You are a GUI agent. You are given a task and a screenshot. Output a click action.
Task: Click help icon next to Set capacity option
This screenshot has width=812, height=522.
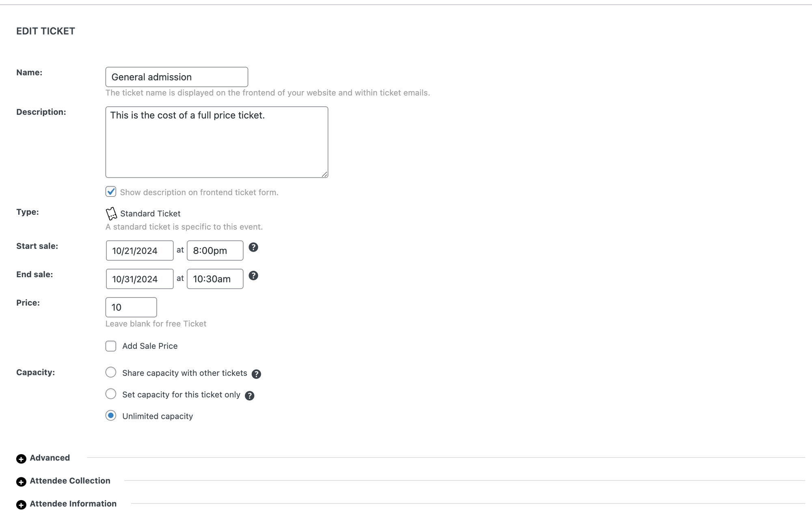pos(250,396)
